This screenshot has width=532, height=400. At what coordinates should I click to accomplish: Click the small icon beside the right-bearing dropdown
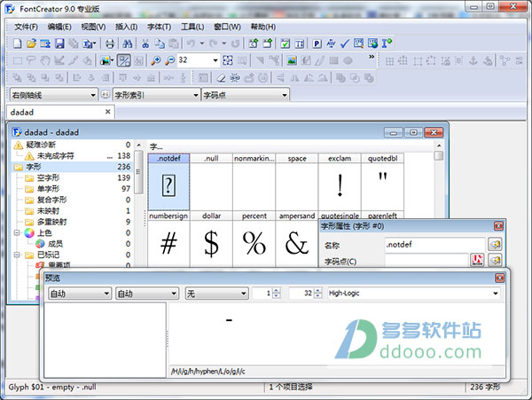pyautogui.click(x=106, y=95)
